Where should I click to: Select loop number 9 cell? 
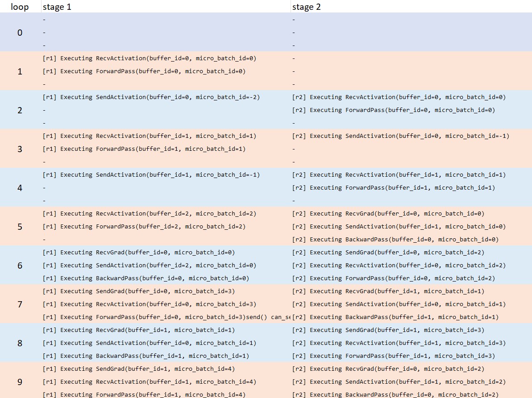[20, 382]
